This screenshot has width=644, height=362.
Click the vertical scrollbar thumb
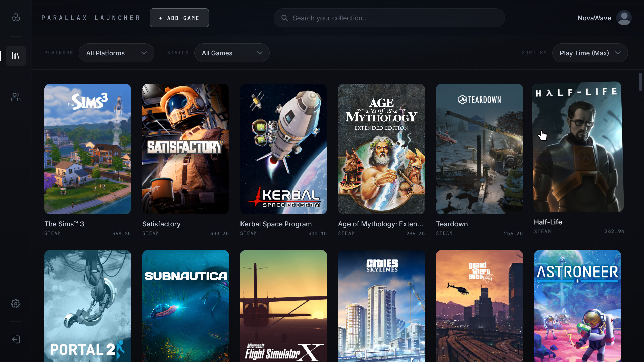pyautogui.click(x=640, y=82)
